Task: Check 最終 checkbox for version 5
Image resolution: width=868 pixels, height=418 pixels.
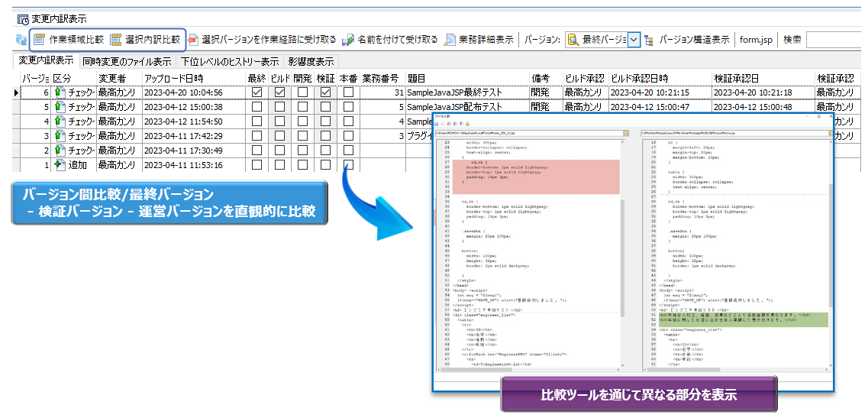Action: [x=257, y=107]
